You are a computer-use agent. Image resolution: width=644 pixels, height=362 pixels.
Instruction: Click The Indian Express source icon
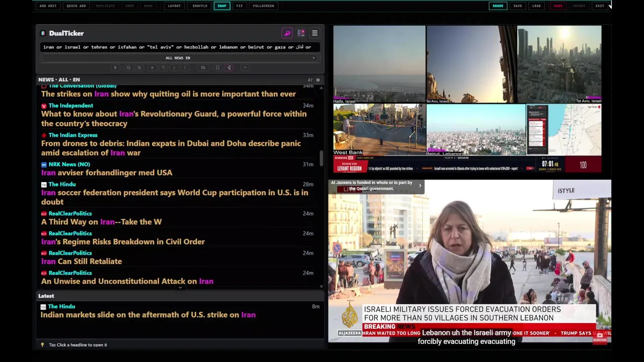tap(44, 135)
